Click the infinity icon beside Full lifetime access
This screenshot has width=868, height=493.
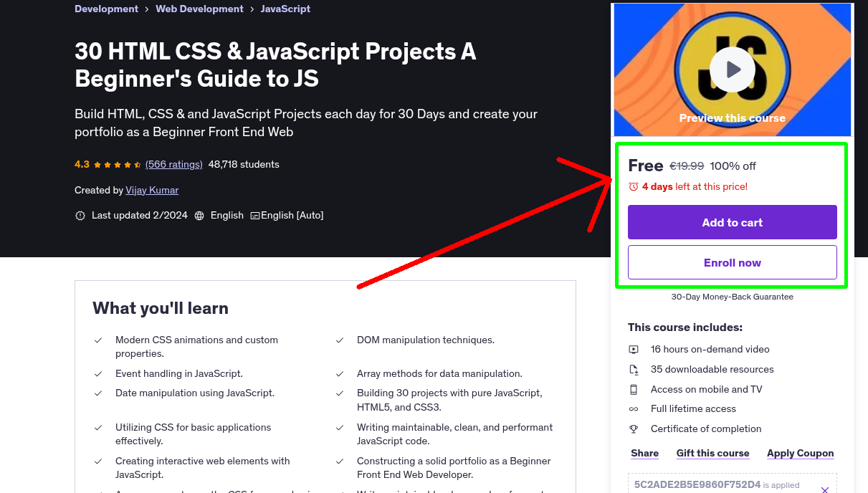[x=634, y=409]
